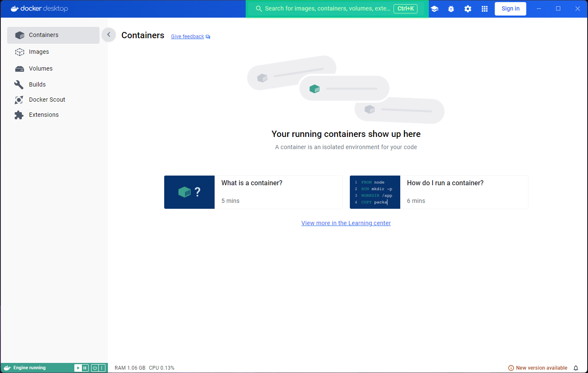Open the 'What is a container?' guide card

(253, 192)
